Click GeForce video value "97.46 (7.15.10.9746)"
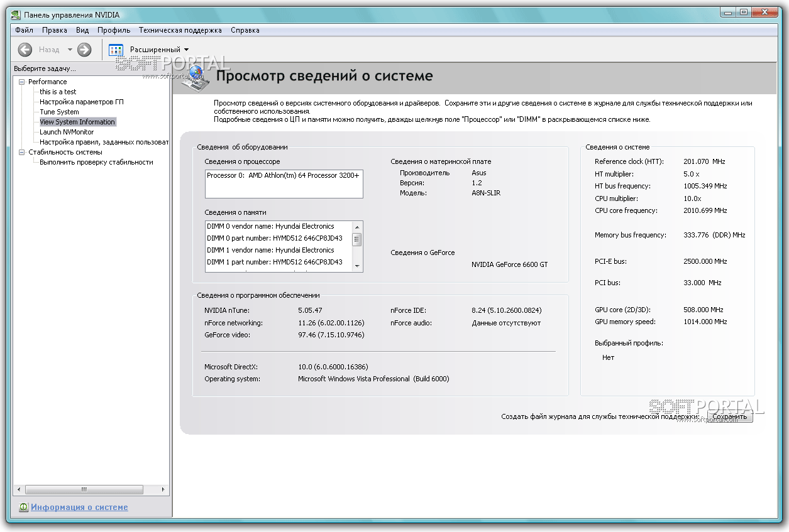 tap(331, 335)
